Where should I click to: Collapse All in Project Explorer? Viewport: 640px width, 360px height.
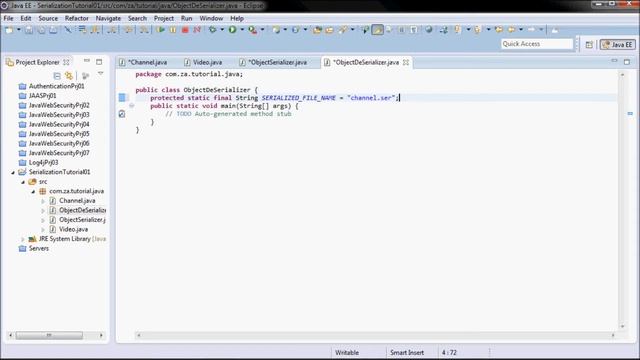[57, 76]
